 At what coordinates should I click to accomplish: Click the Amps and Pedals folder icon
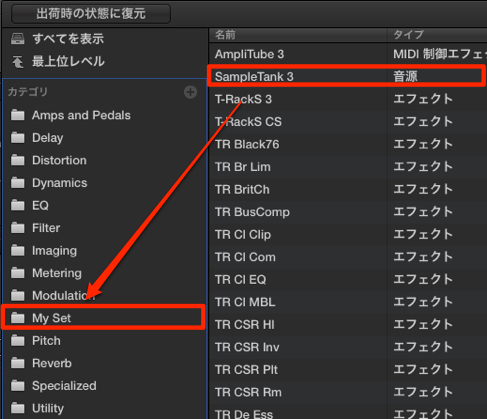click(x=18, y=115)
